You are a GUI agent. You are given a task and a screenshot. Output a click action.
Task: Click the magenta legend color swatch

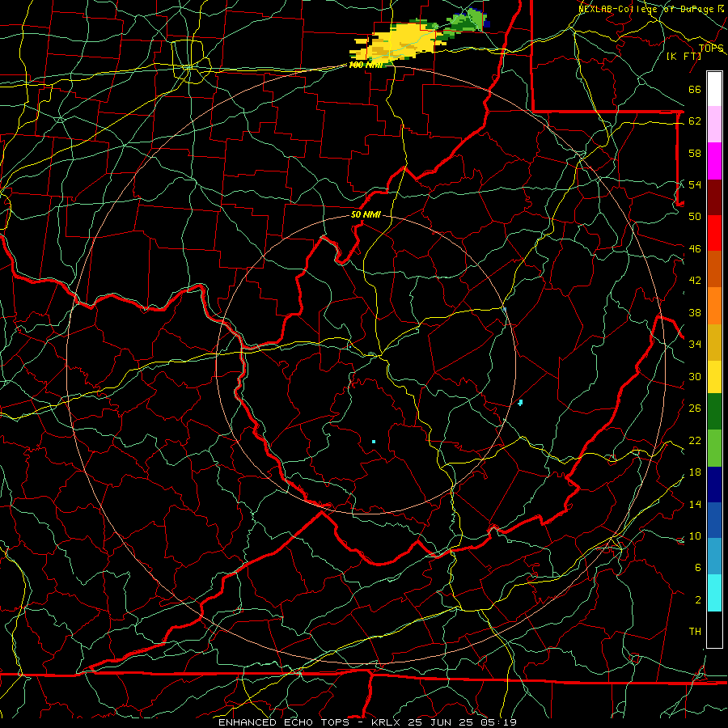(714, 160)
